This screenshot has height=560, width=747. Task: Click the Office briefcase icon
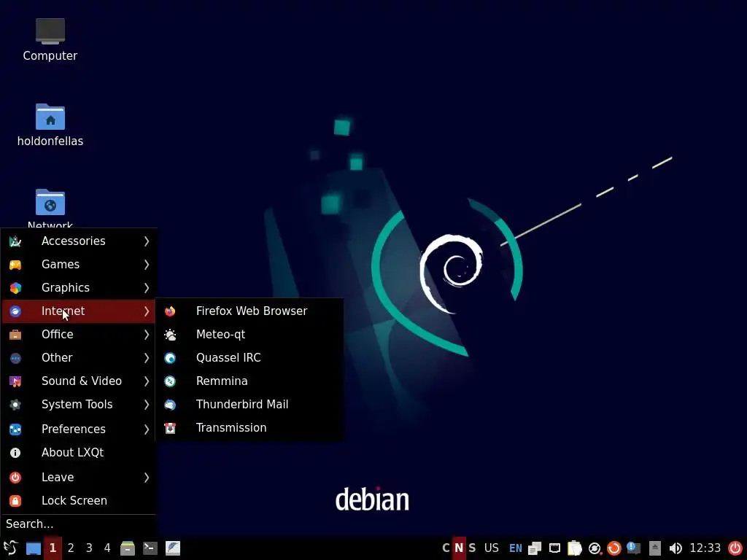pos(15,334)
